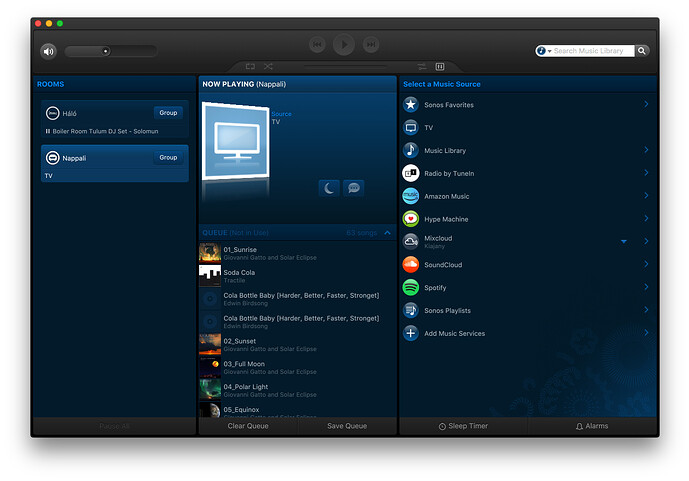Select the SoundCloud source icon
The image size is (689, 481).
tap(410, 264)
